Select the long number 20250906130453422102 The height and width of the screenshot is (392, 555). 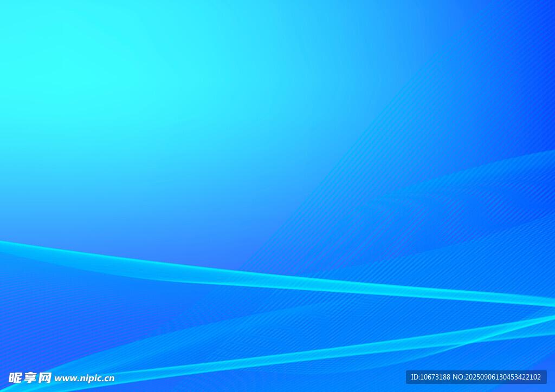(503, 377)
